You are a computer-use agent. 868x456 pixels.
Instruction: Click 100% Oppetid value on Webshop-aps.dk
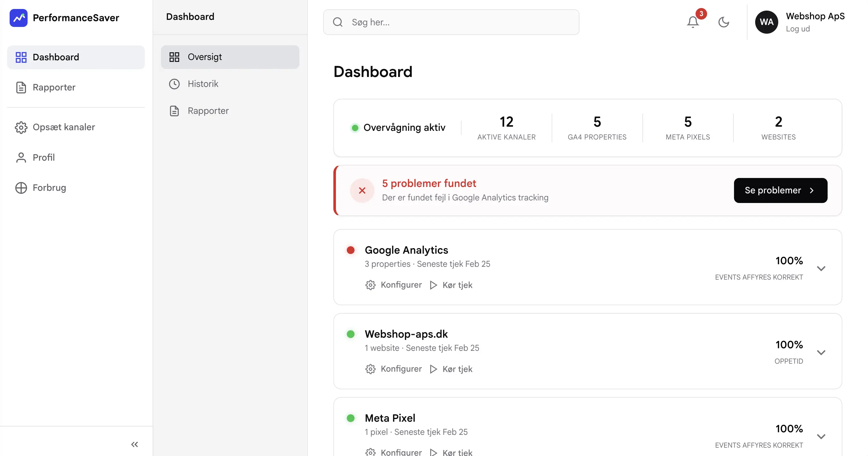click(x=789, y=345)
